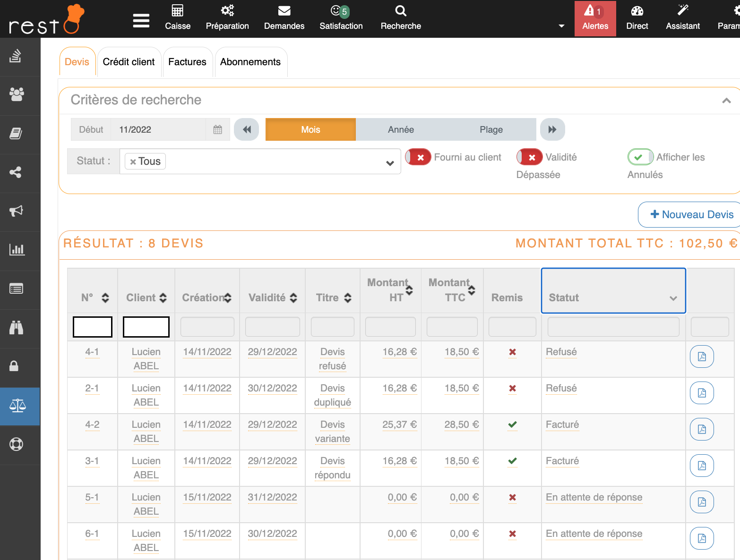740x560 pixels.
Task: Click the balance scale sidebar icon
Action: point(17,406)
